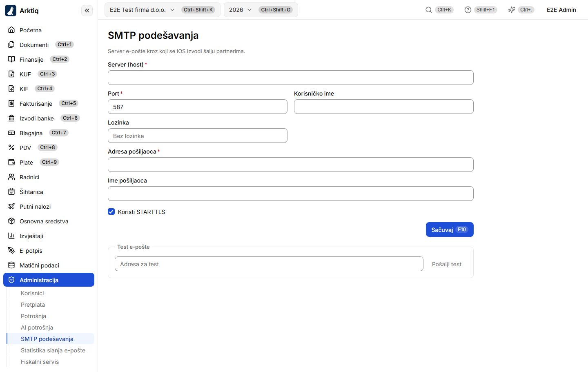Click the Finansije book icon
Image resolution: width=588 pixels, height=372 pixels.
(11, 59)
